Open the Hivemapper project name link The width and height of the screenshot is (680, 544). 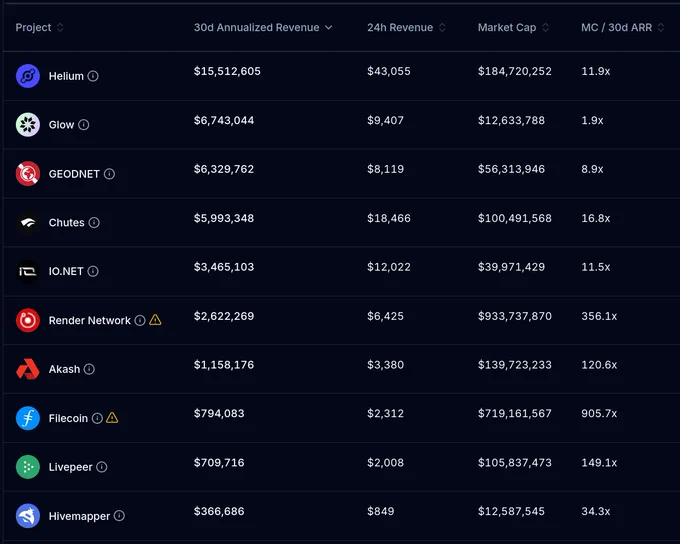point(79,516)
